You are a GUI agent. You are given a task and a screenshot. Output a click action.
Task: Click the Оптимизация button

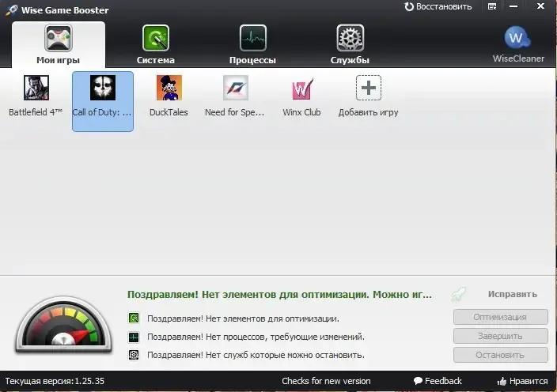point(501,317)
